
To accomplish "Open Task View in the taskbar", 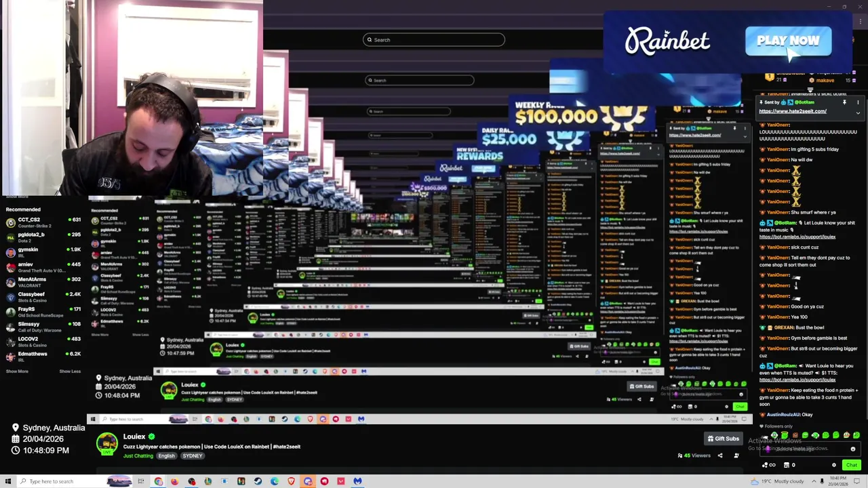I will tap(140, 481).
